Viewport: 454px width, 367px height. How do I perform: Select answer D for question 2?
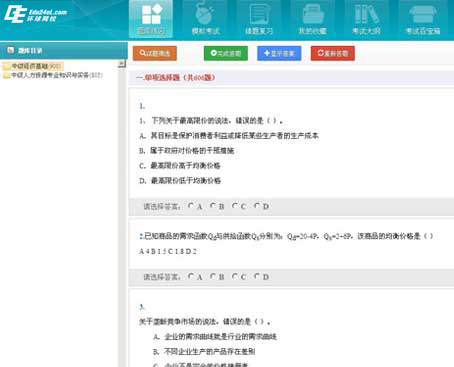click(x=257, y=276)
